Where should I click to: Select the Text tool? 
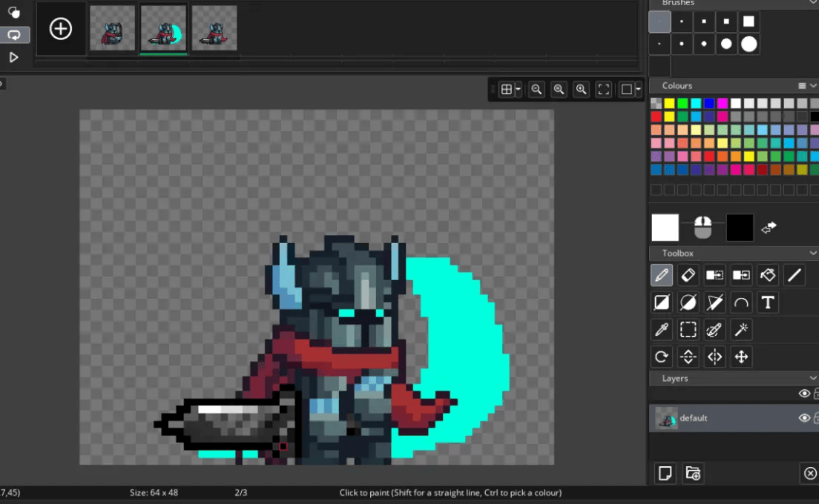767,302
